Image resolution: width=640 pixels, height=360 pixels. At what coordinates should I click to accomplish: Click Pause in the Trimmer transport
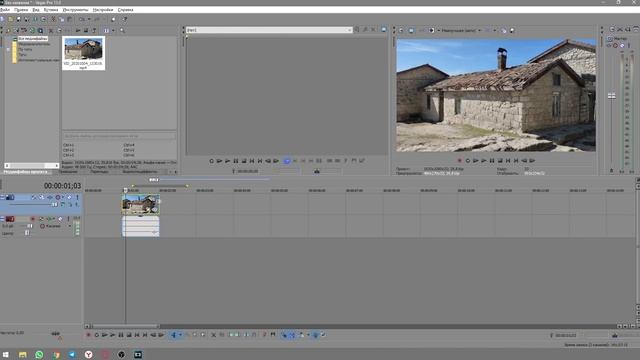pyautogui.click(x=236, y=161)
